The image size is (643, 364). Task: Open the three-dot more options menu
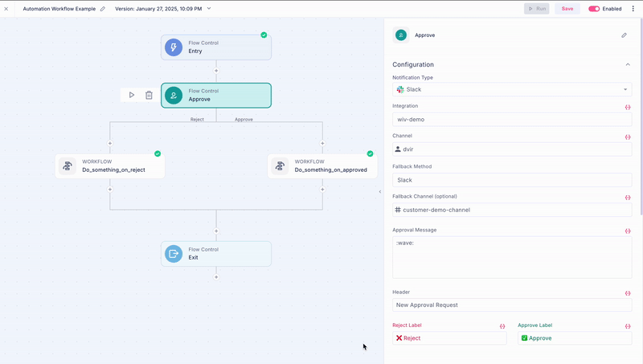point(633,9)
